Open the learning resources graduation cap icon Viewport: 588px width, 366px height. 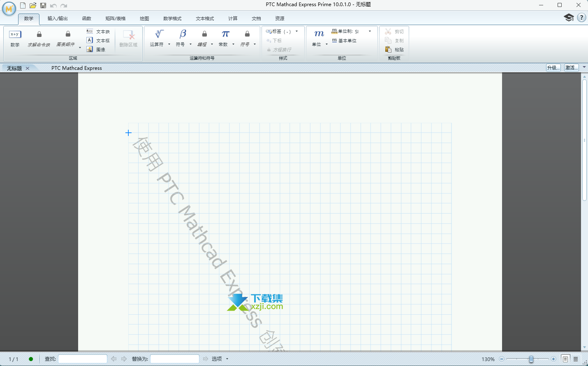pos(569,17)
